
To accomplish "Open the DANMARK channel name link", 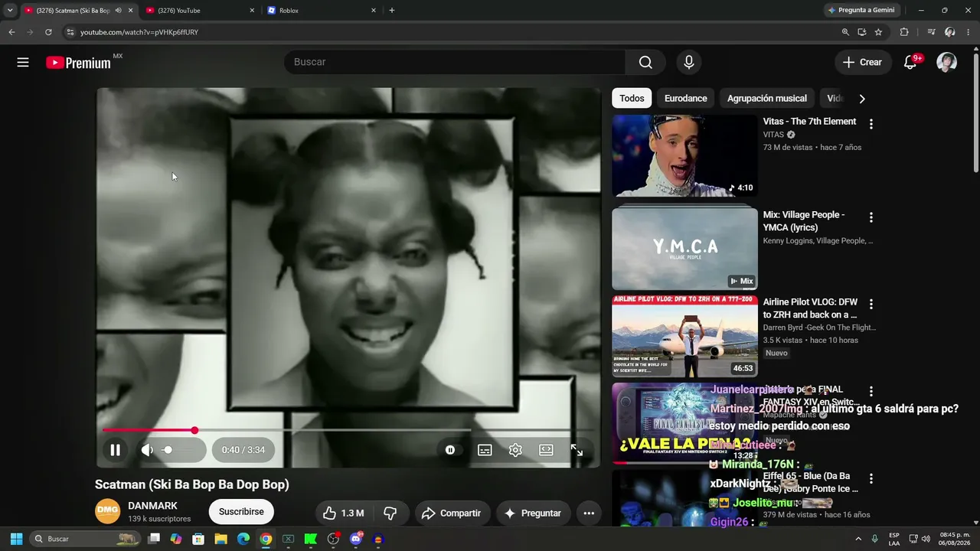I will point(152,506).
